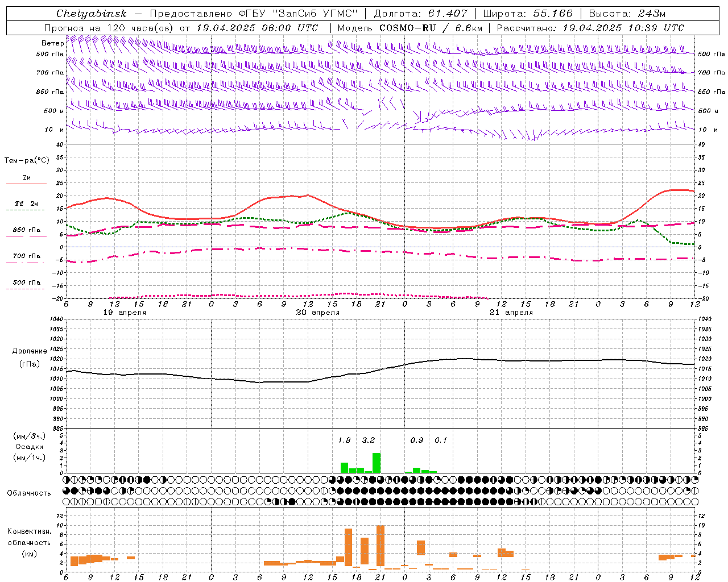Click the Высота: 243м value
This screenshot has height=582, width=728.
627,14
